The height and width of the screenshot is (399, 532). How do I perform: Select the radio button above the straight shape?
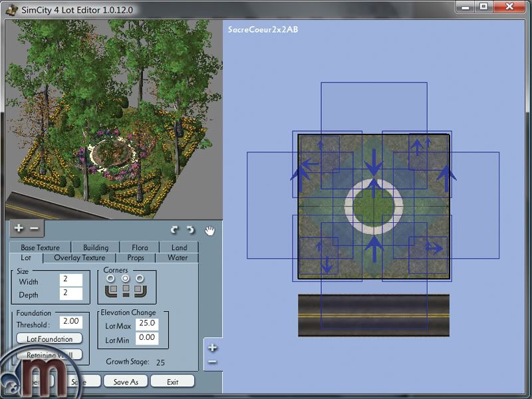126,279
